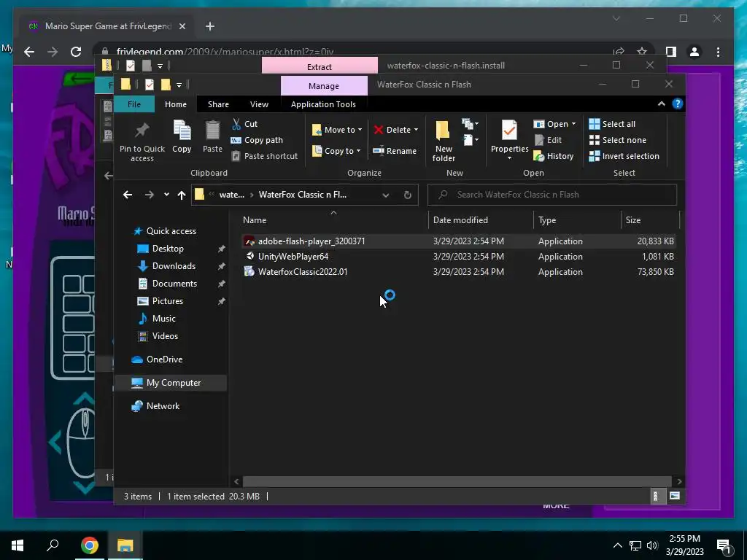Go up one folder level
The width and height of the screenshot is (747, 560).
pyautogui.click(x=182, y=195)
